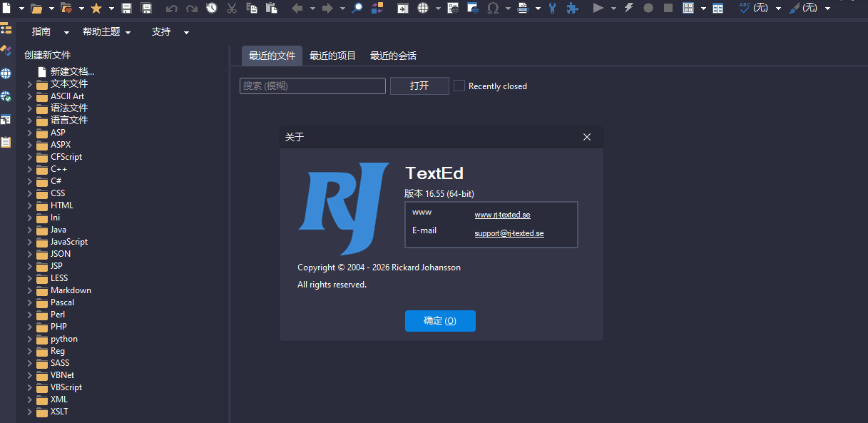Click the lightning bolt icon in toolbar
The image size is (868, 423).
(x=628, y=8)
